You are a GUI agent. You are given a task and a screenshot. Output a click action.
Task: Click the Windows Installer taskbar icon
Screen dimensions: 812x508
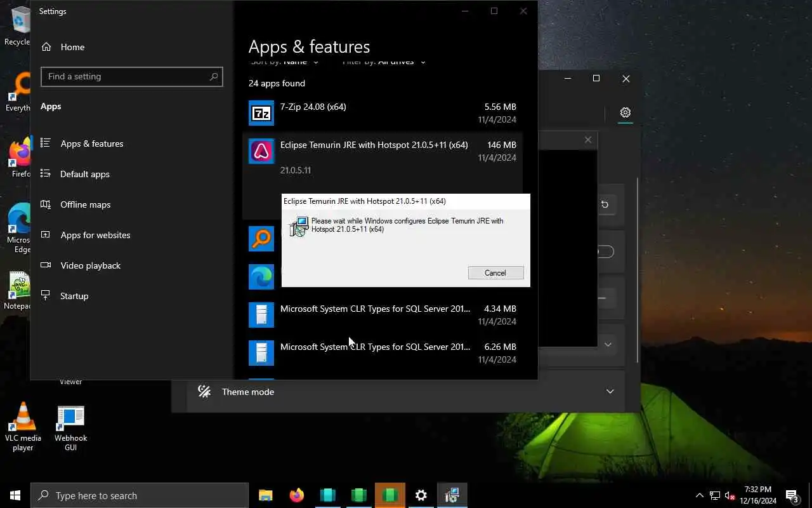[452, 495]
